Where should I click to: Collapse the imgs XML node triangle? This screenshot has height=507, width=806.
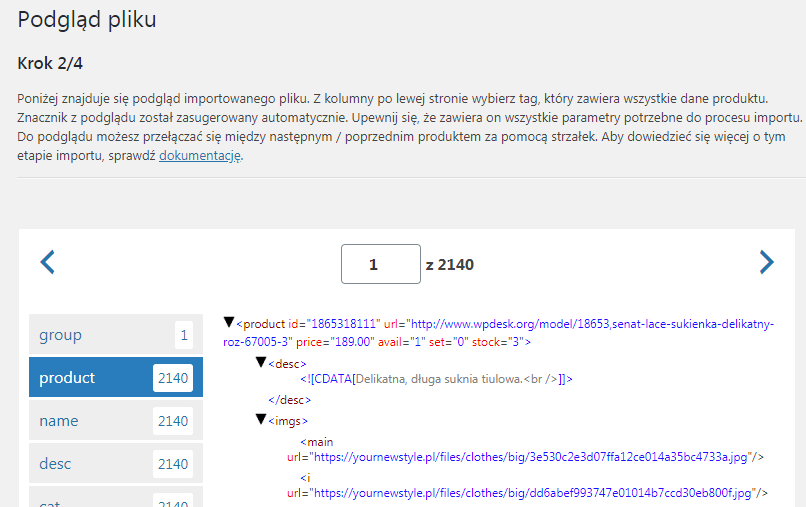coord(261,420)
